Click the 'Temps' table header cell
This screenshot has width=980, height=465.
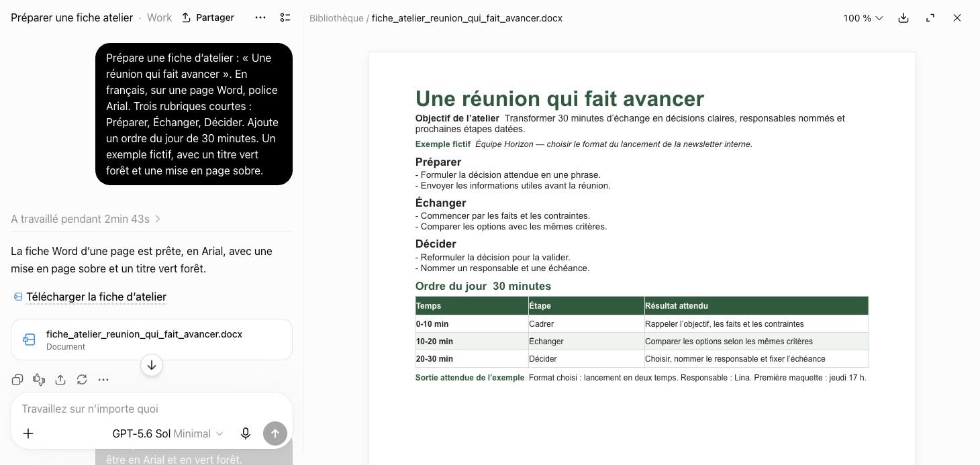click(x=472, y=305)
